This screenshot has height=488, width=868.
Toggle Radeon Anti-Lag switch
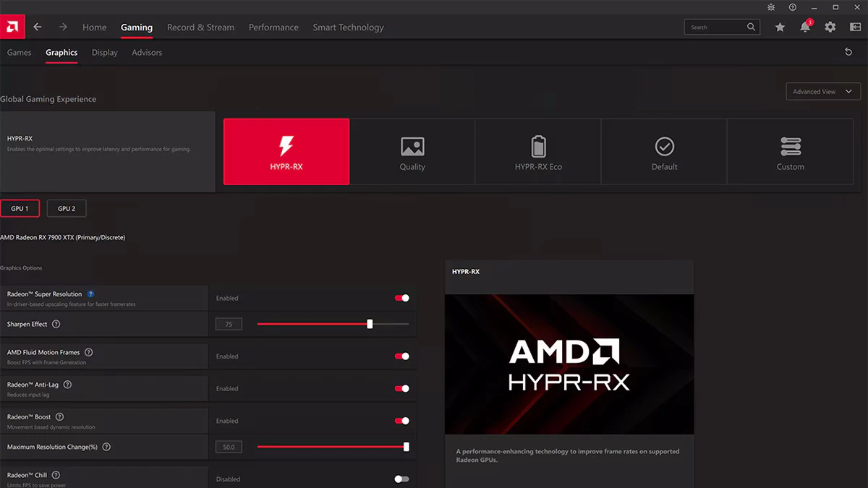401,389
